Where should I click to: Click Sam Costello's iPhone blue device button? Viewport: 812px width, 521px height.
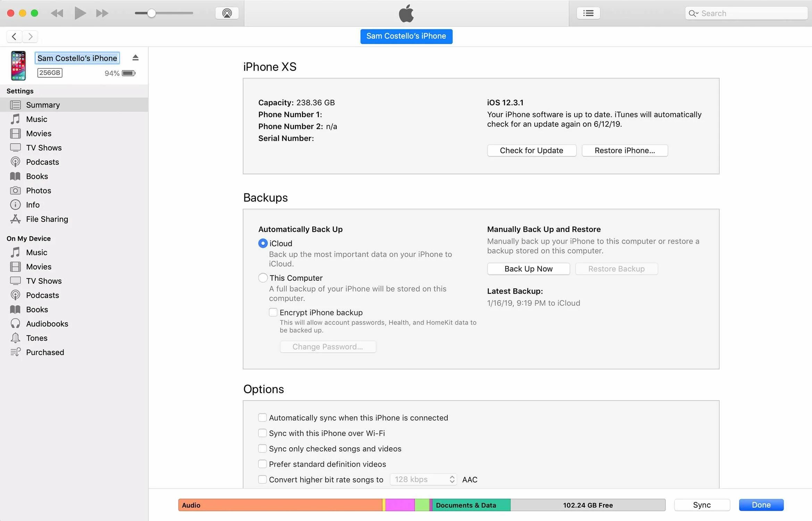(406, 36)
